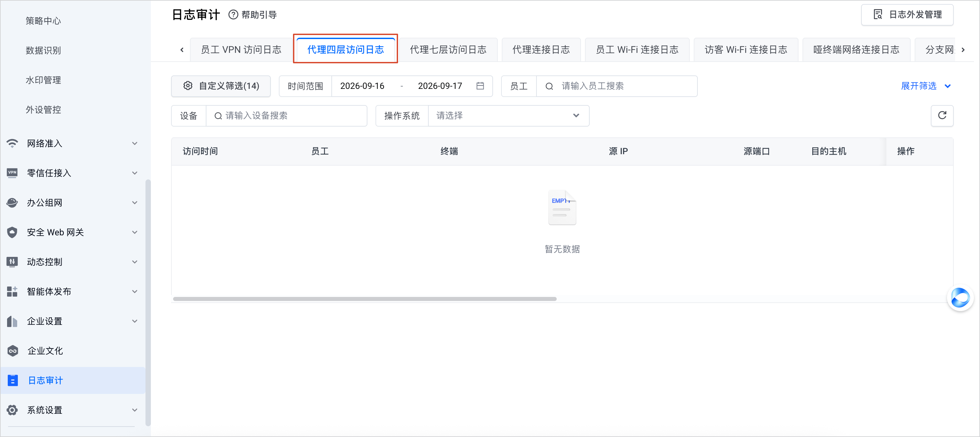Click the start date 2026-09-16
This screenshot has width=980, height=437.
coord(362,86)
